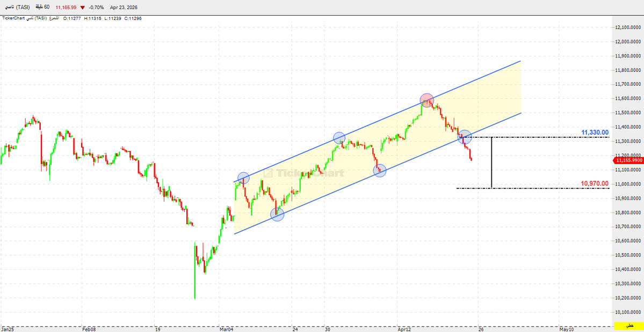Image resolution: width=644 pixels, height=332 pixels.
Task: Click the H:11315 high value
Action: [92, 18]
